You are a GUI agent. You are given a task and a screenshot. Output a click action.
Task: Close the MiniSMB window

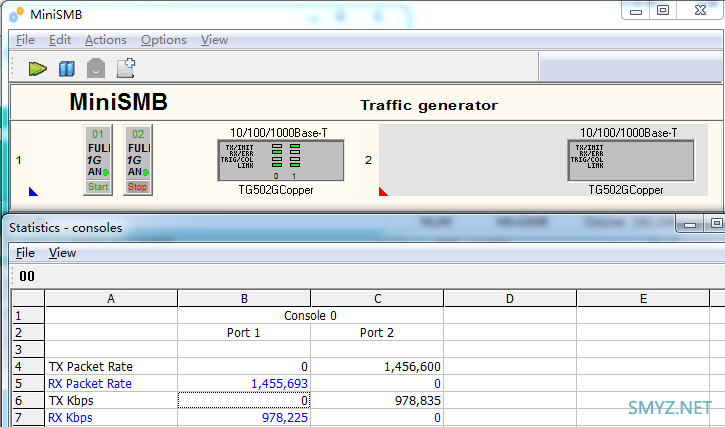click(700, 10)
